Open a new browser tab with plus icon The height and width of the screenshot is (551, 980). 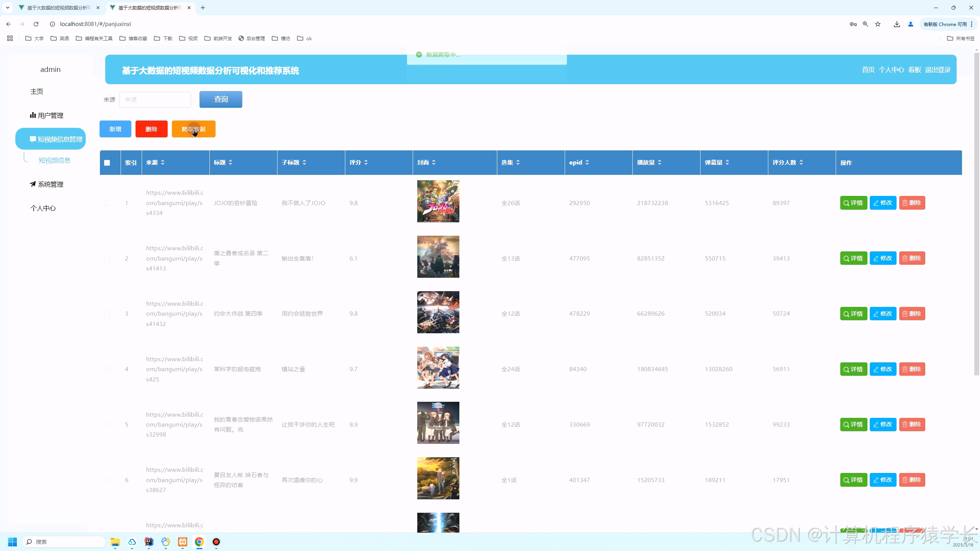pos(203,8)
